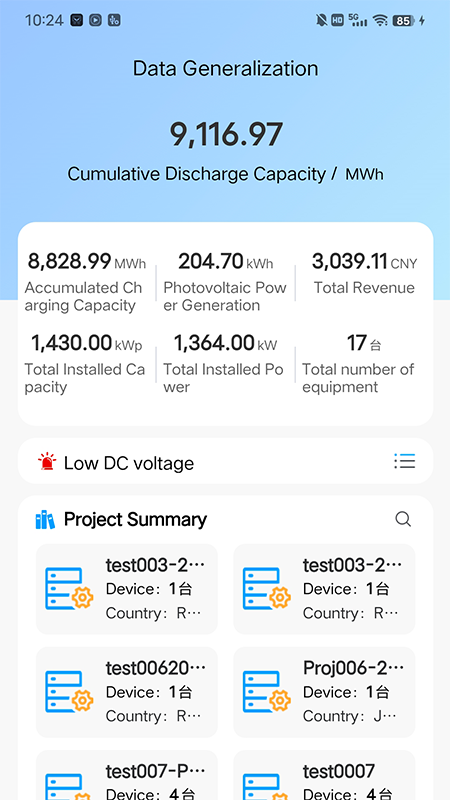Open the second test003-2 project card
This screenshot has width=450, height=800.
(324, 589)
